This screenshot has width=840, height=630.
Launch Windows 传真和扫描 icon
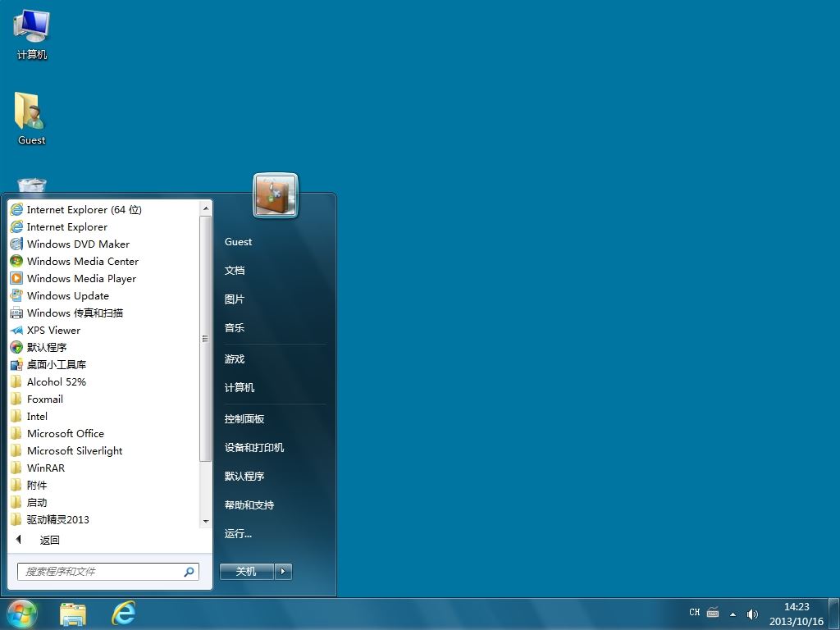(16, 313)
